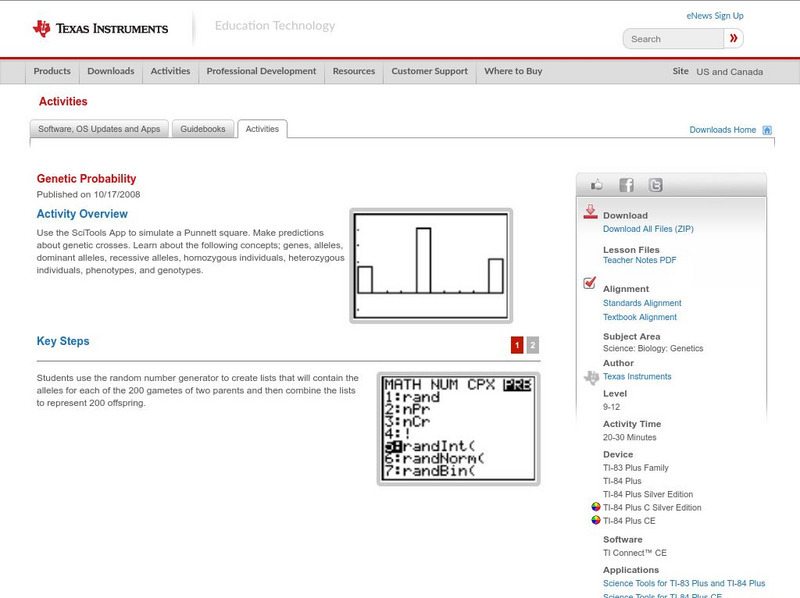Open the Teacher Notes PDF link
The height and width of the screenshot is (598, 800).
(x=639, y=260)
